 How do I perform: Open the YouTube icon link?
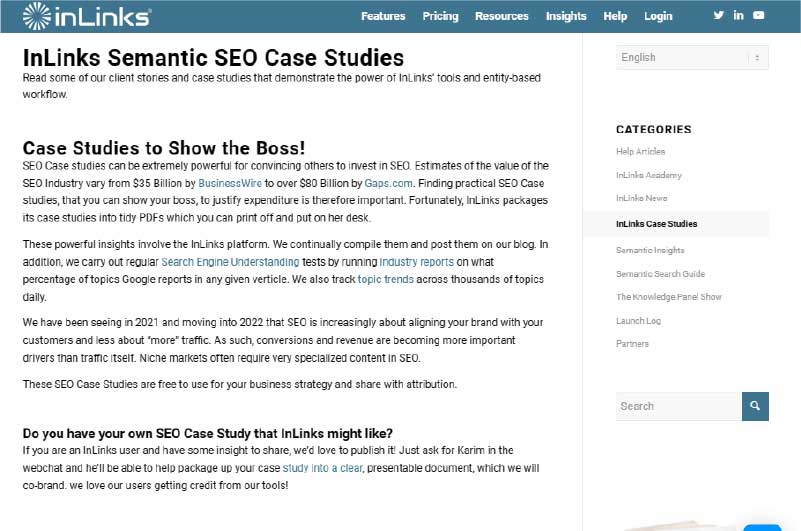759,15
